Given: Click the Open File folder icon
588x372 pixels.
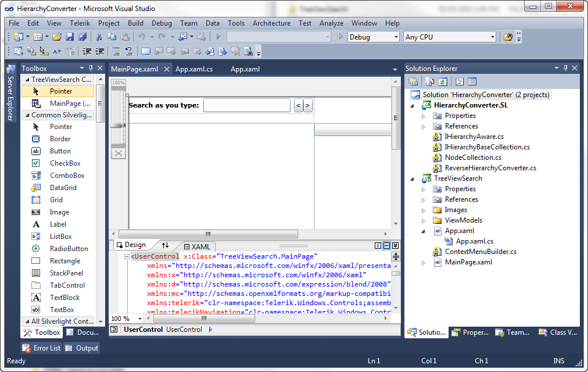Looking at the screenshot, I should click(57, 37).
